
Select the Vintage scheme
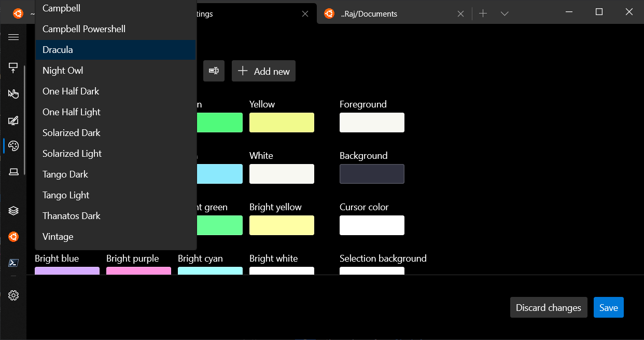pyautogui.click(x=116, y=237)
